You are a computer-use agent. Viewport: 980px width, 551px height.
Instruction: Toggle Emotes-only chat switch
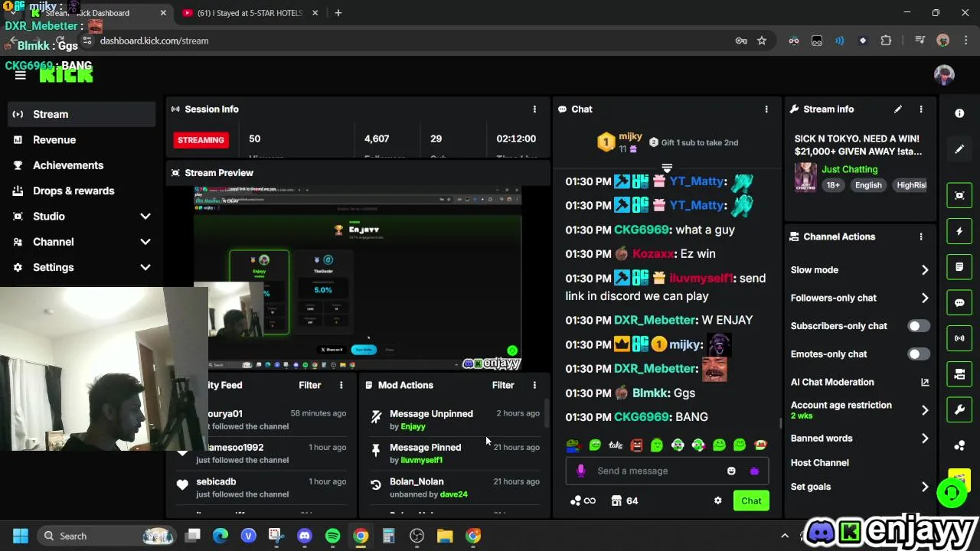pyautogui.click(x=919, y=354)
